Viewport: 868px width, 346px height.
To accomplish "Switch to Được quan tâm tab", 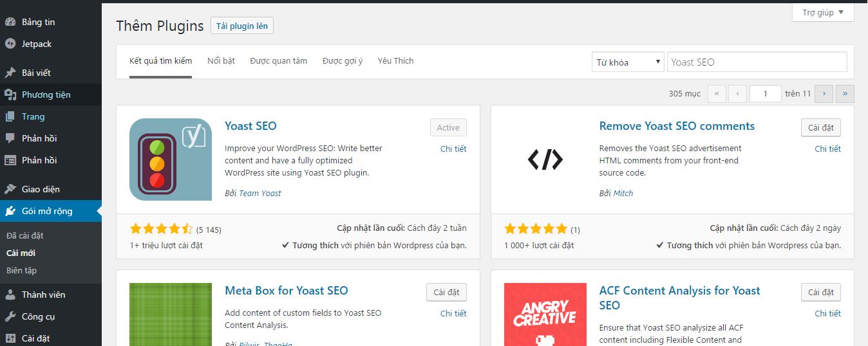I will (x=279, y=61).
